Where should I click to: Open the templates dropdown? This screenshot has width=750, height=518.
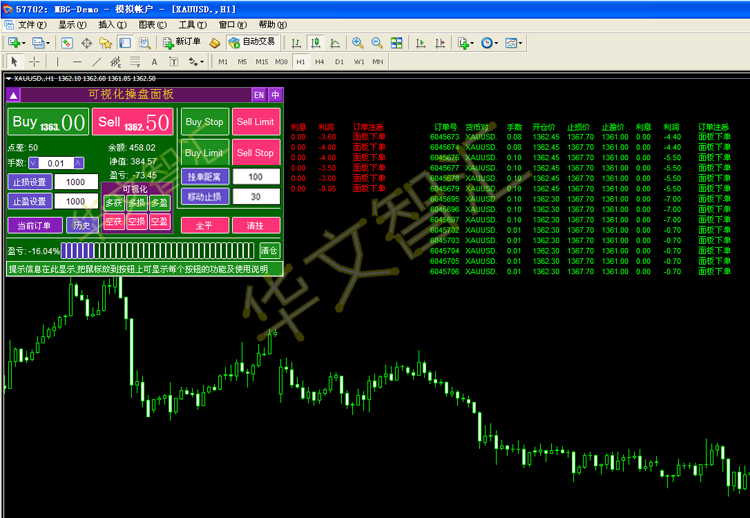click(x=514, y=43)
